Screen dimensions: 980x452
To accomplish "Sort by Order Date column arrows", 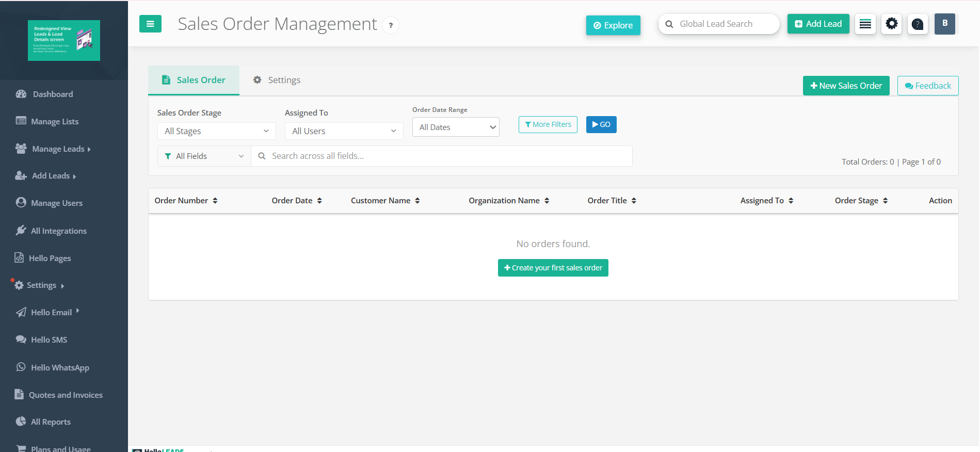I will [319, 201].
